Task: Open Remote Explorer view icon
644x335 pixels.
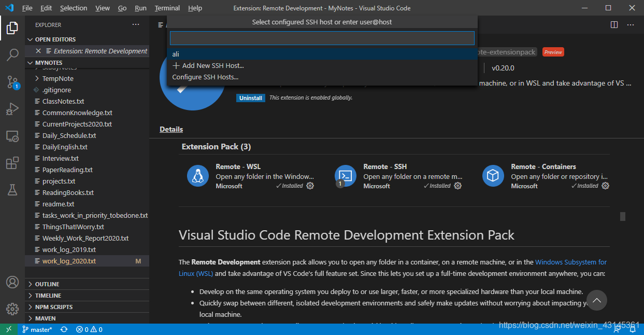Action: pos(12,136)
